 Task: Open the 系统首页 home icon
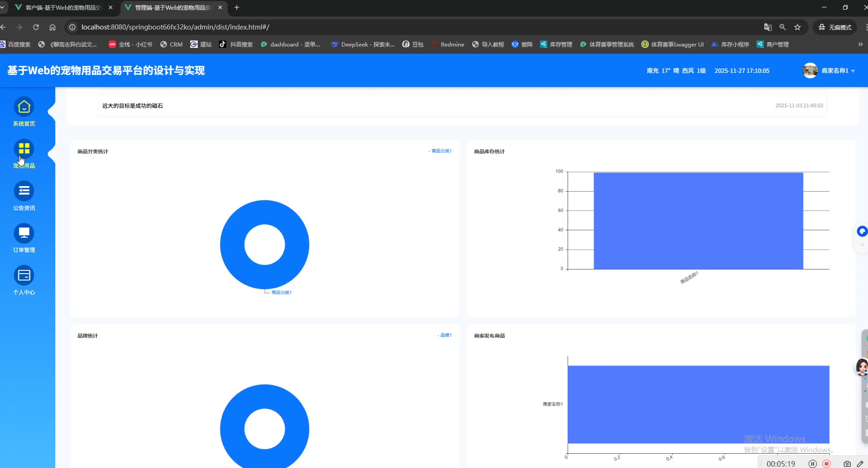24,107
